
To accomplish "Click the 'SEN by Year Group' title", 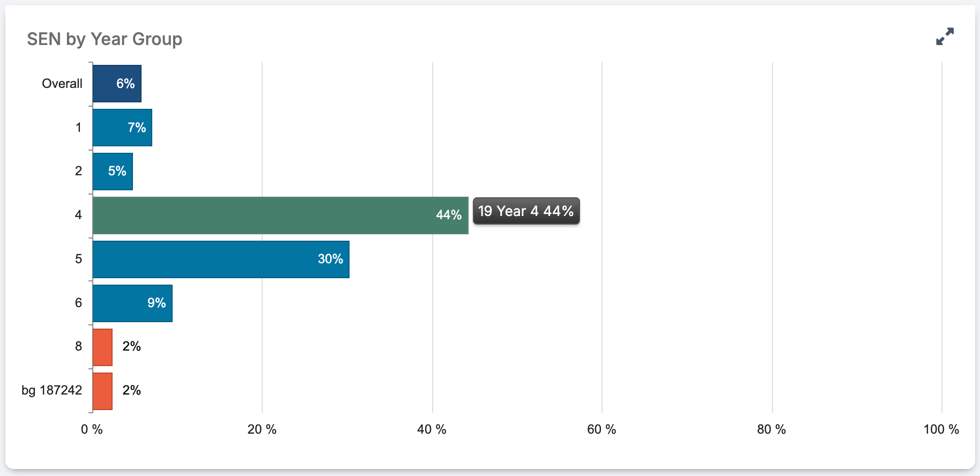I will pos(105,39).
